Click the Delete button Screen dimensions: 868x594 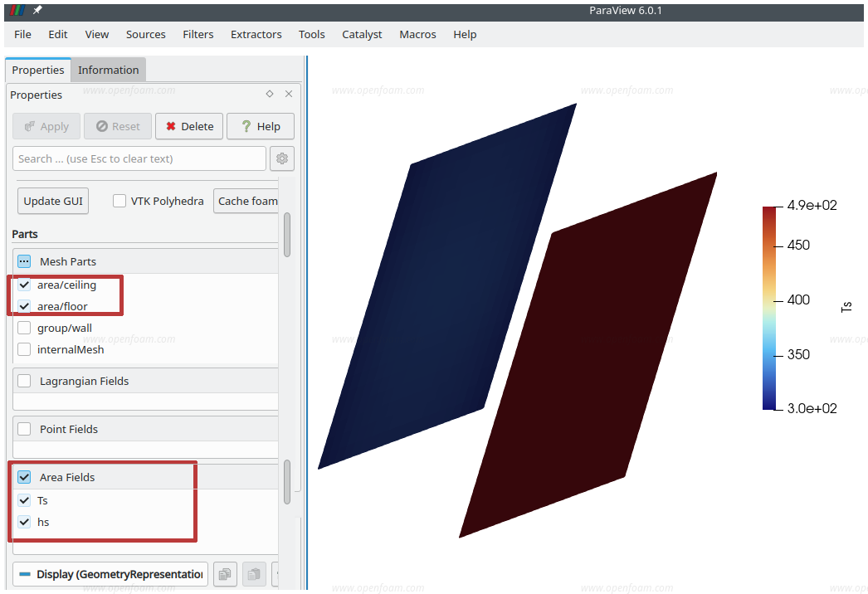[x=189, y=126]
